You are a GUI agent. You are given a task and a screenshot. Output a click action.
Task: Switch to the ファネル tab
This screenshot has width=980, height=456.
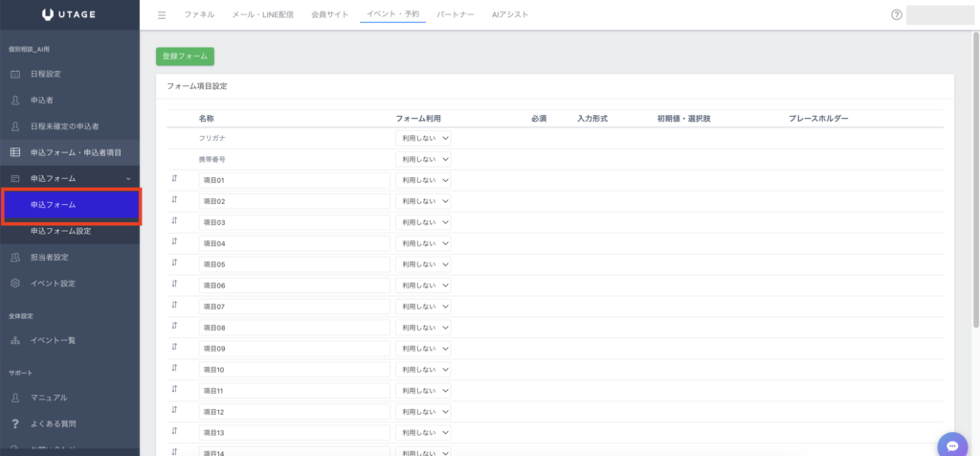[x=199, y=15]
